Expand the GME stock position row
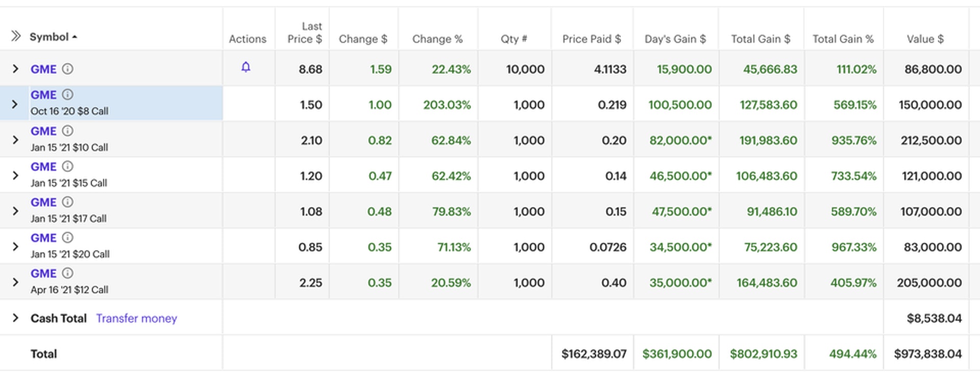Screen dimensions: 980x380 tap(15, 69)
